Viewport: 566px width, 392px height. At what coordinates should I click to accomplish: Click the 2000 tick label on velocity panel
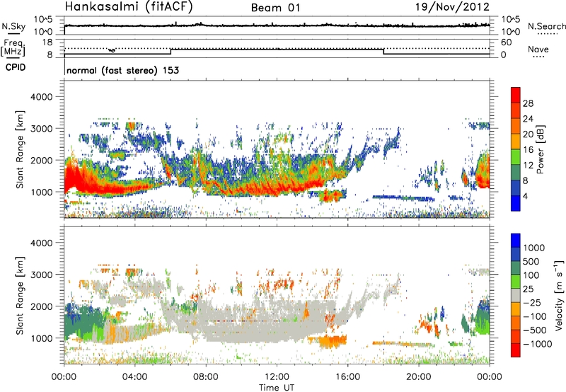click(41, 306)
